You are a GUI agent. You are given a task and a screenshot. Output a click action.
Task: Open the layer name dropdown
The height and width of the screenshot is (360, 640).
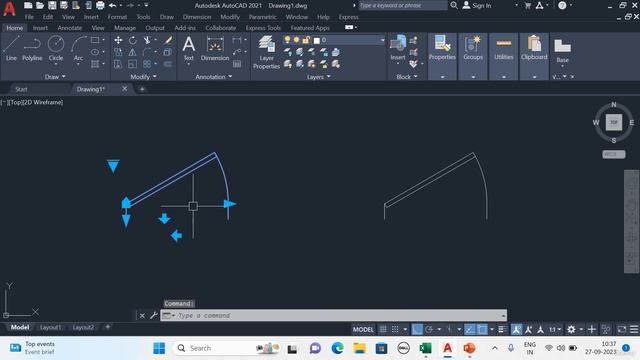pos(382,40)
